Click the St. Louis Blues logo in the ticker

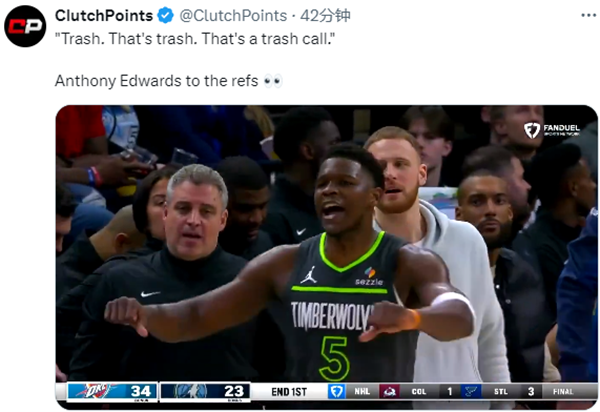point(471,391)
